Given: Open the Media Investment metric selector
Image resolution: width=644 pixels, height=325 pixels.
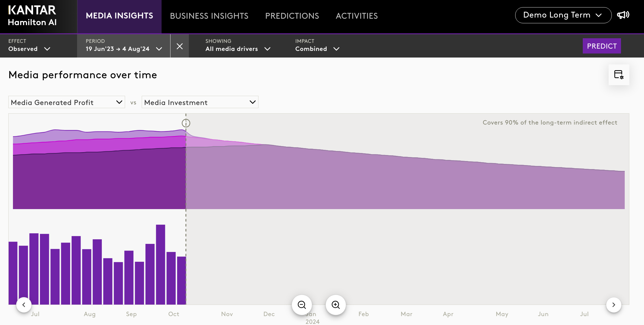Looking at the screenshot, I should click(200, 102).
